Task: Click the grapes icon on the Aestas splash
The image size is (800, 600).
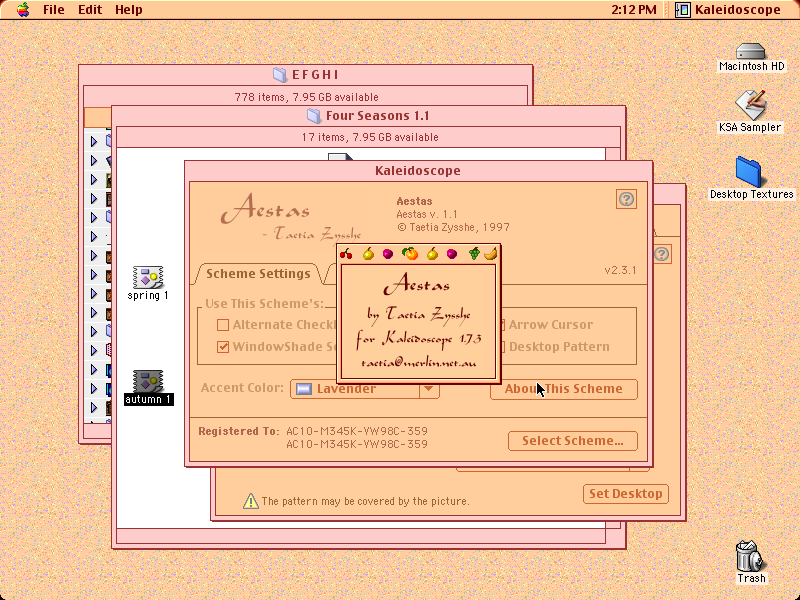Action: (x=474, y=253)
